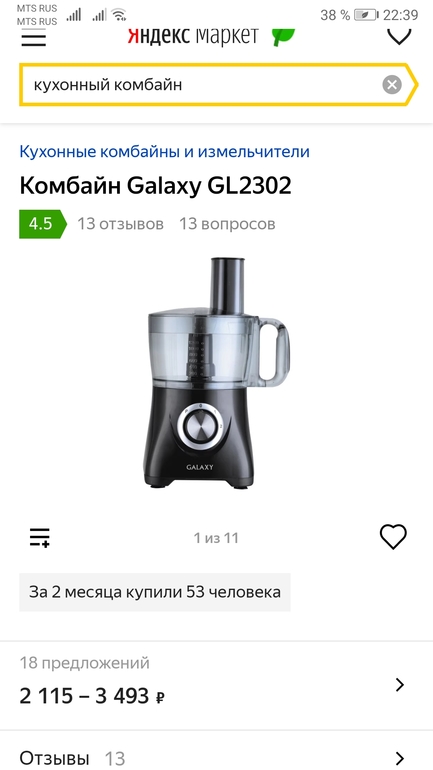This screenshot has width=433, height=770.
Task: View the 13 вопросов questions link
Action: [x=227, y=224]
